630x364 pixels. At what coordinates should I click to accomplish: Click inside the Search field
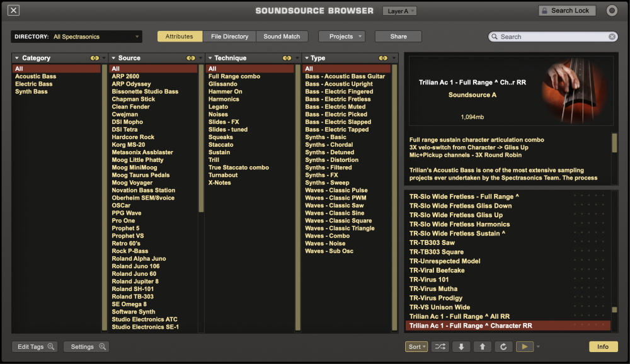[x=551, y=36]
